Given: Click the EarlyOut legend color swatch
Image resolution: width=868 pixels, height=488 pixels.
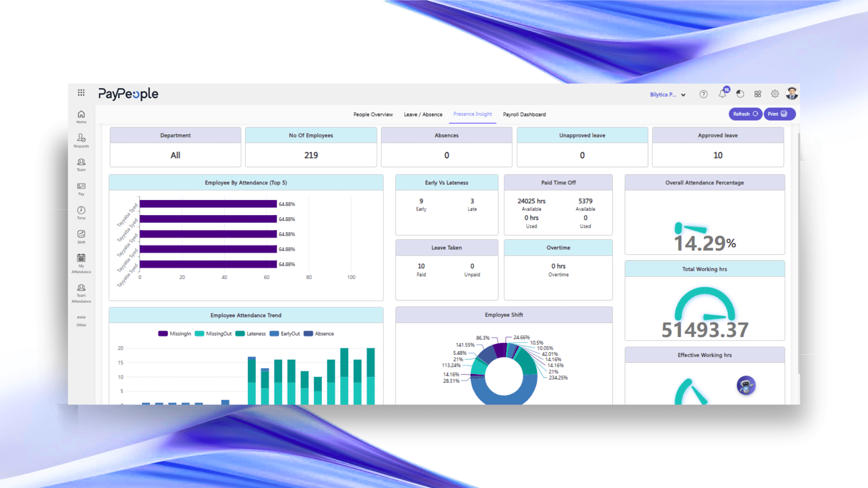Looking at the screenshot, I should (274, 334).
